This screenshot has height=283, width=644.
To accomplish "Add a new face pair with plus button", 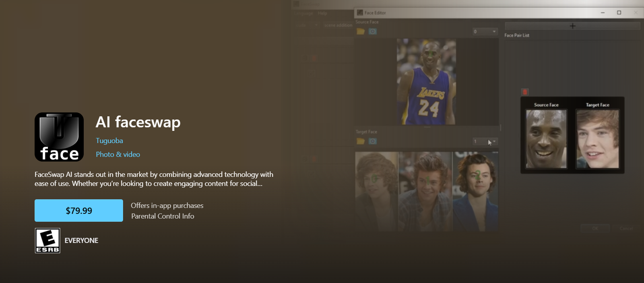I will tap(572, 26).
